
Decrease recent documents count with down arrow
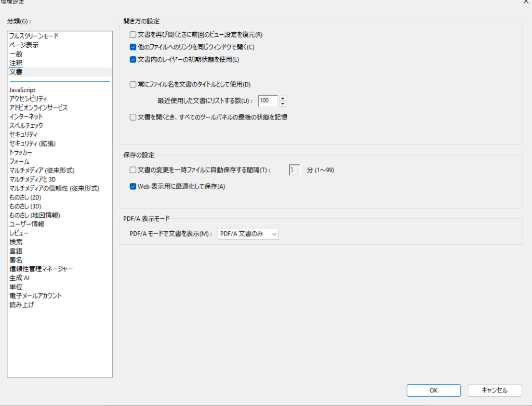(x=283, y=103)
